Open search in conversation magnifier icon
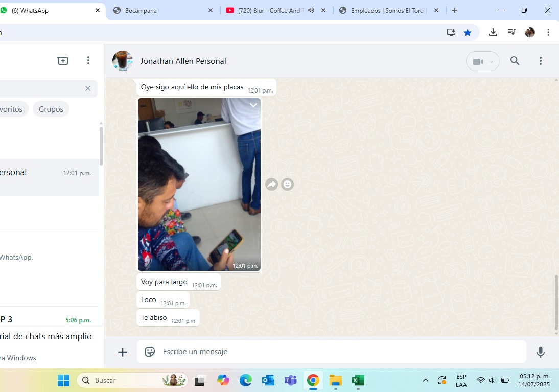Screen dimensions: 559x392 pos(515,61)
